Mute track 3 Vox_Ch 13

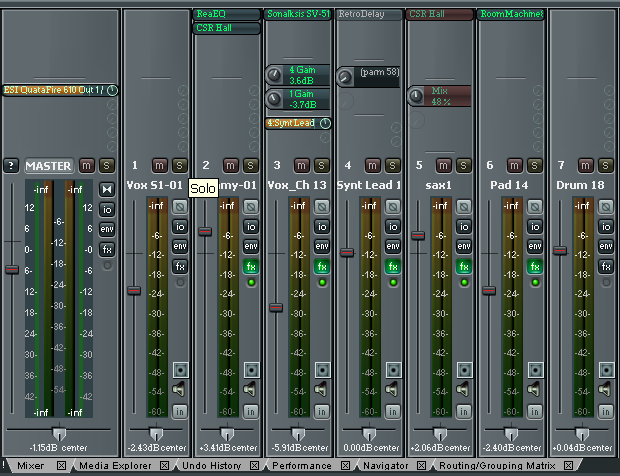coord(302,165)
